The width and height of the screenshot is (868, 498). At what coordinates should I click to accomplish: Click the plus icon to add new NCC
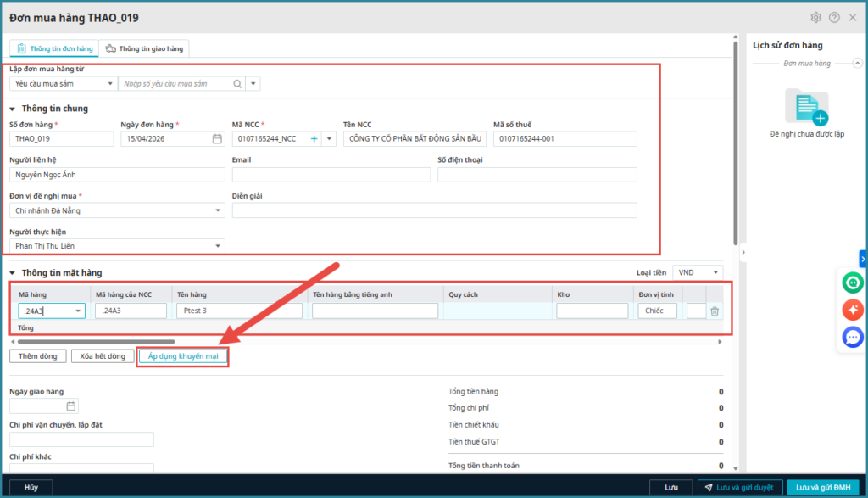click(314, 139)
